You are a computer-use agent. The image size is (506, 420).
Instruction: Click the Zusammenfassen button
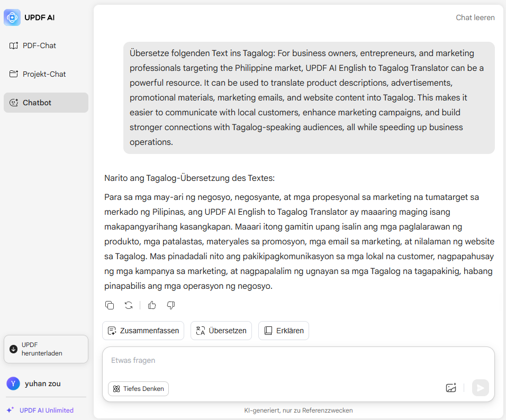click(143, 331)
